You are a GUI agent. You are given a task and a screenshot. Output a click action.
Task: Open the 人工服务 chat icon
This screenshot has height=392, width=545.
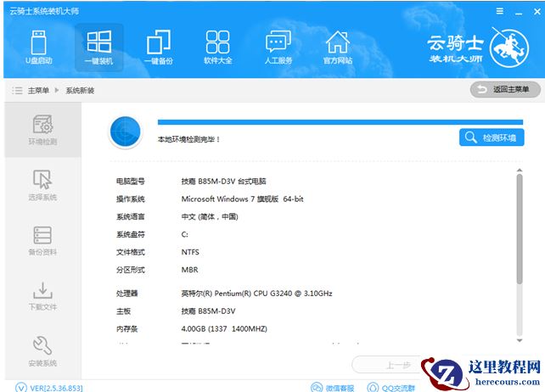click(x=278, y=48)
